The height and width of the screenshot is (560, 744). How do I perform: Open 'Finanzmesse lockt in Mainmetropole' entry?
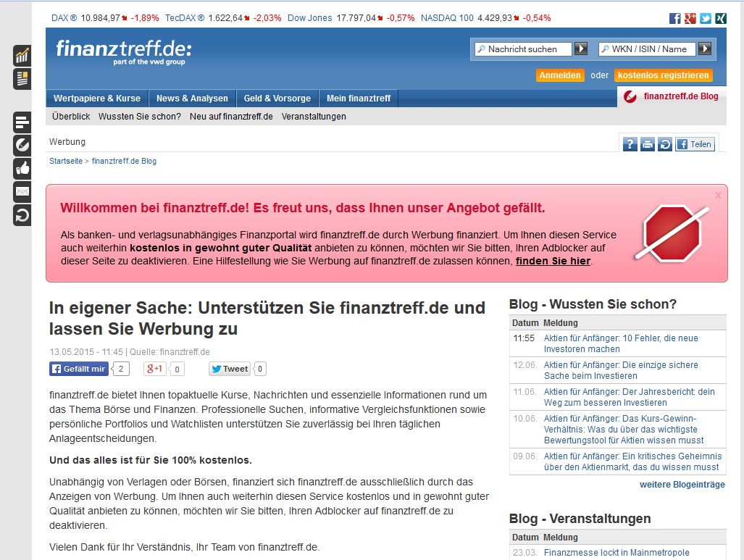pos(616,553)
